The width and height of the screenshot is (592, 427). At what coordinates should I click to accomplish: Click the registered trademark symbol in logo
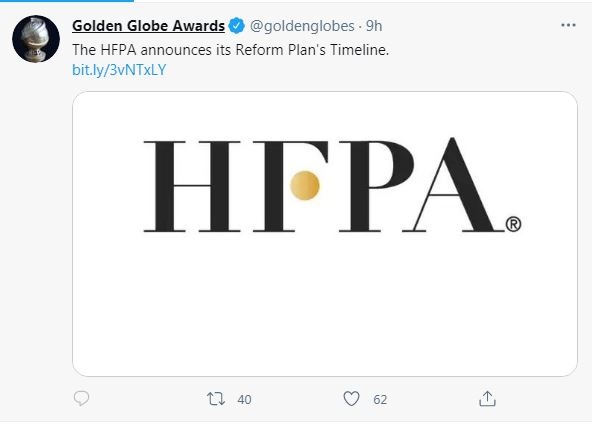(513, 224)
